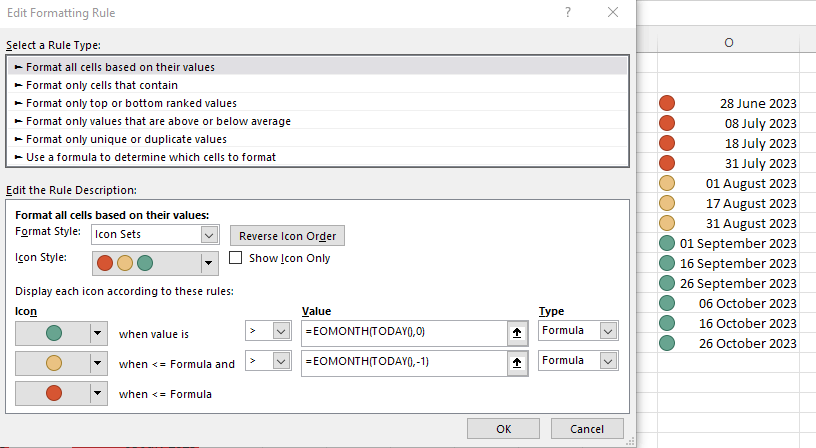The image size is (816, 448).
Task: Click the OK button
Action: 503,429
